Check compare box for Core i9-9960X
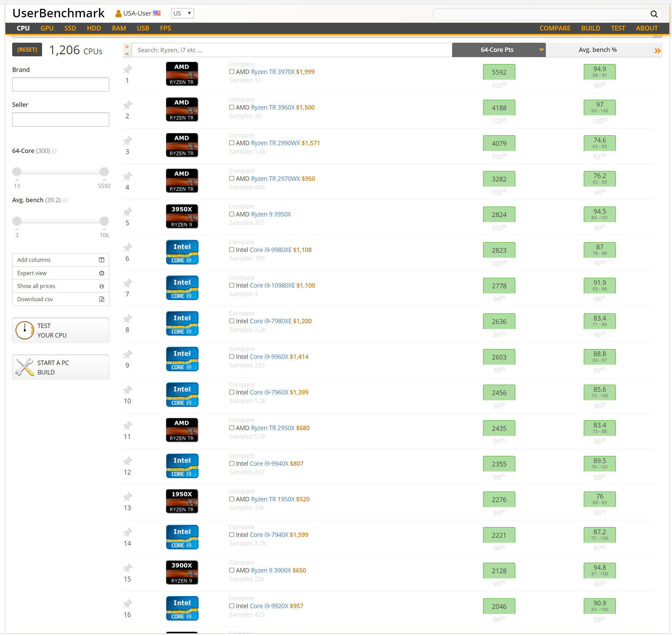 pyautogui.click(x=232, y=356)
